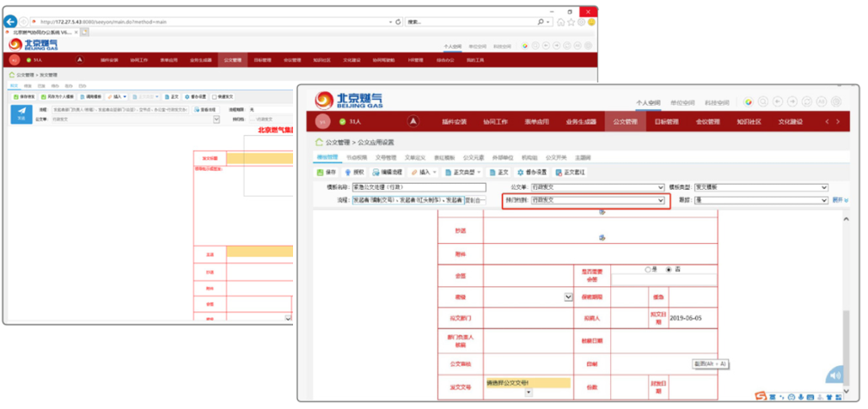Click the blue speaker bubble icon at right edge
This screenshot has width=868, height=409.
[x=834, y=375]
